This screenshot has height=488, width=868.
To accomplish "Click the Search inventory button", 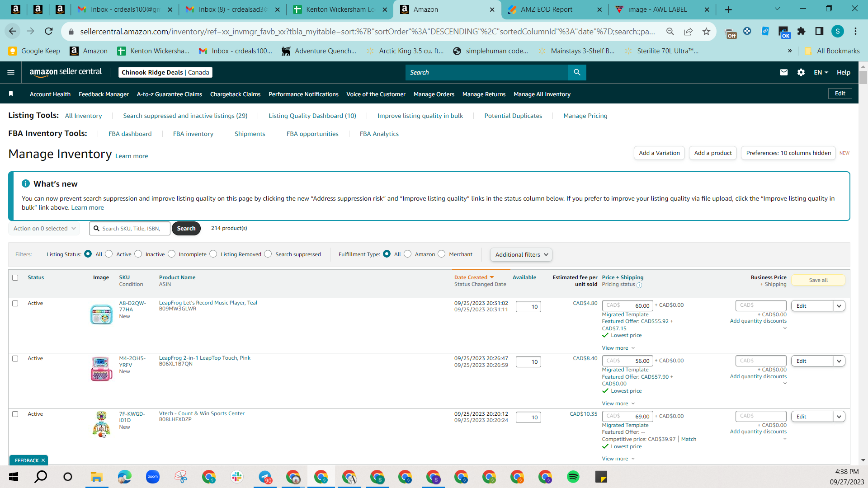I will [x=186, y=229].
